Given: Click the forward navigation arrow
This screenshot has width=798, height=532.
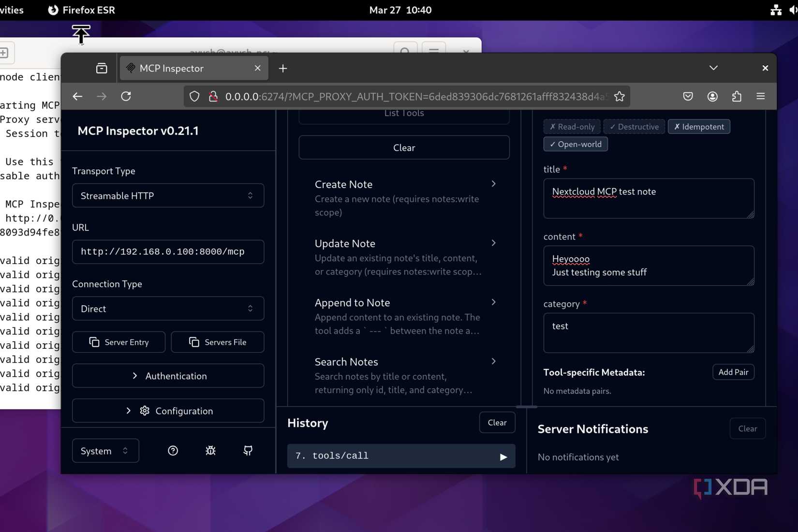Looking at the screenshot, I should coord(102,96).
